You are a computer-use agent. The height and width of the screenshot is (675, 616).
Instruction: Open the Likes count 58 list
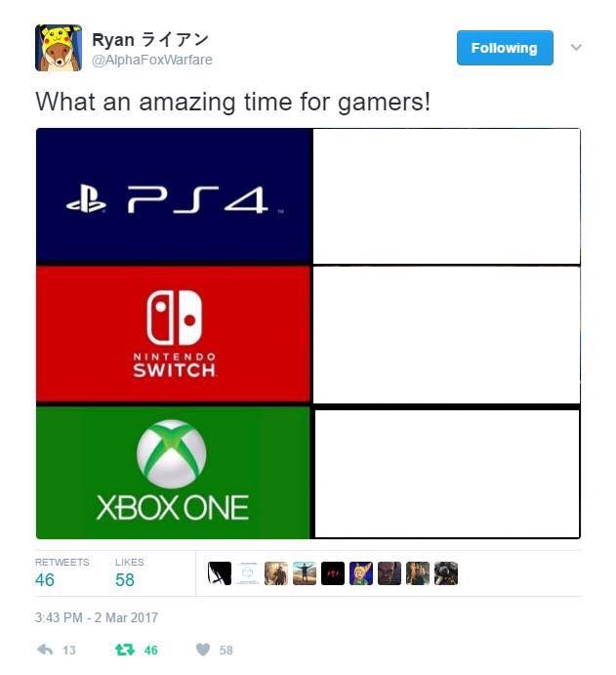[125, 580]
